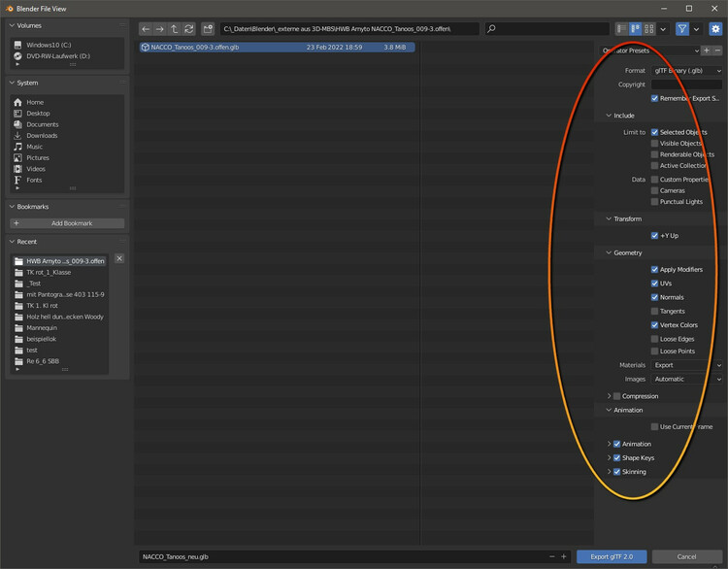Open Operator Presets dropdown
Screen dimensions: 728x569
click(x=649, y=50)
